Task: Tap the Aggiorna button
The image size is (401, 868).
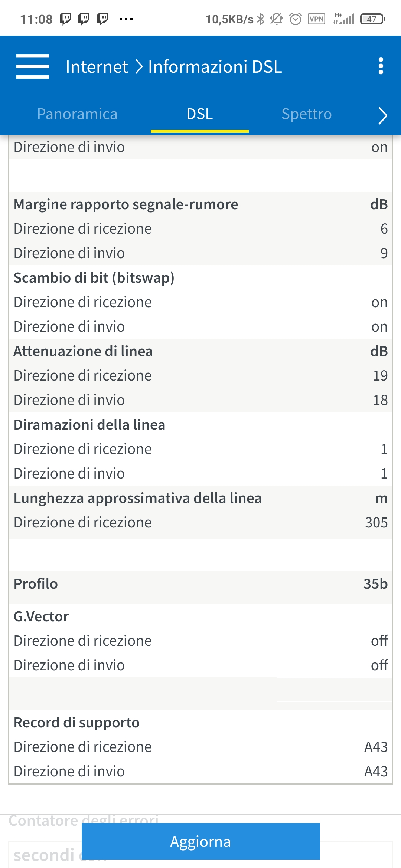Action: (200, 841)
